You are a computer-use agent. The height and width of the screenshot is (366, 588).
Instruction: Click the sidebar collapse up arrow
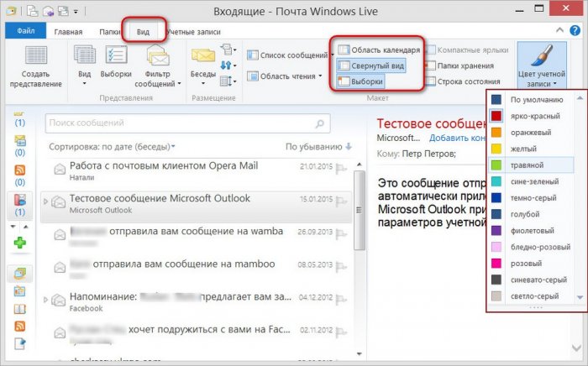click(26, 227)
